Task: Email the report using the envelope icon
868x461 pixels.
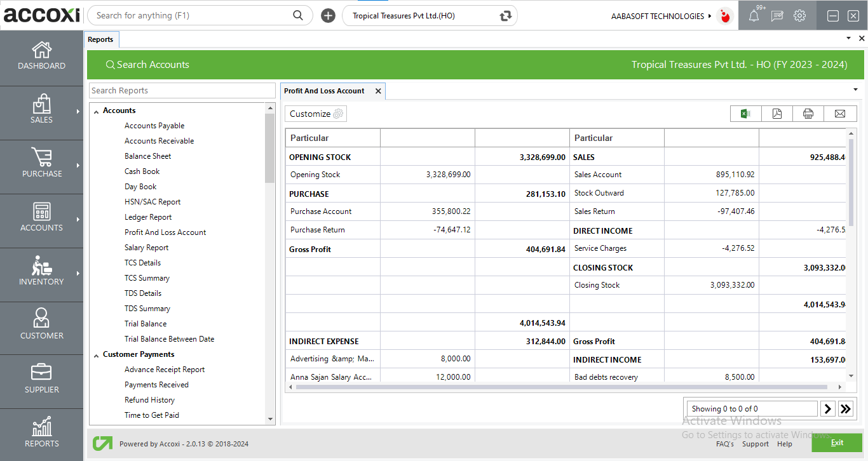Action: (x=840, y=113)
